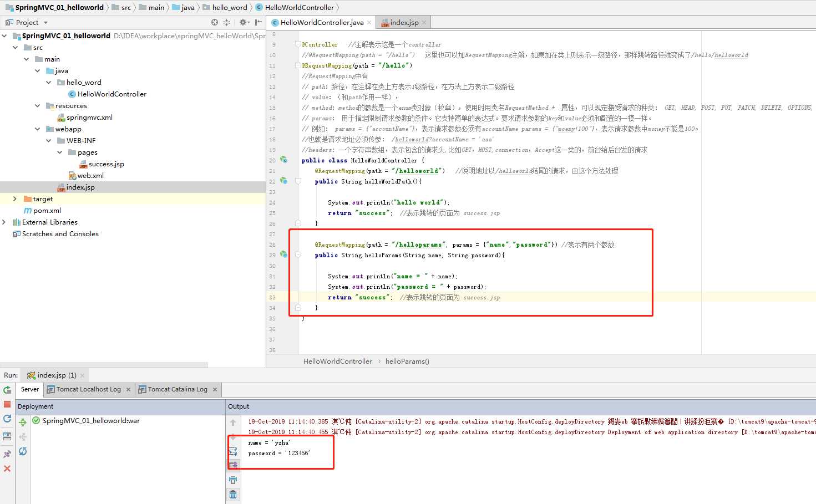816x504 pixels.
Task: Click Tomcat icon on index.jsp run tab
Action: [31, 375]
